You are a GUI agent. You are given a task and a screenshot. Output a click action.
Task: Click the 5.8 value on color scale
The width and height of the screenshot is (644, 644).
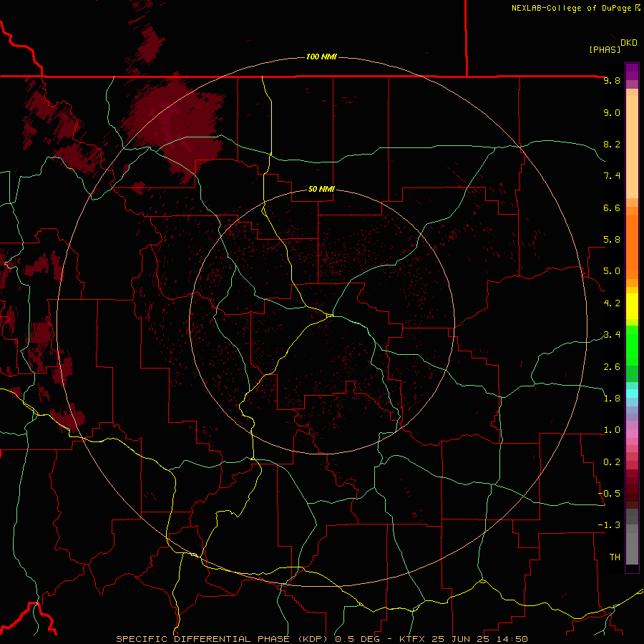point(612,240)
